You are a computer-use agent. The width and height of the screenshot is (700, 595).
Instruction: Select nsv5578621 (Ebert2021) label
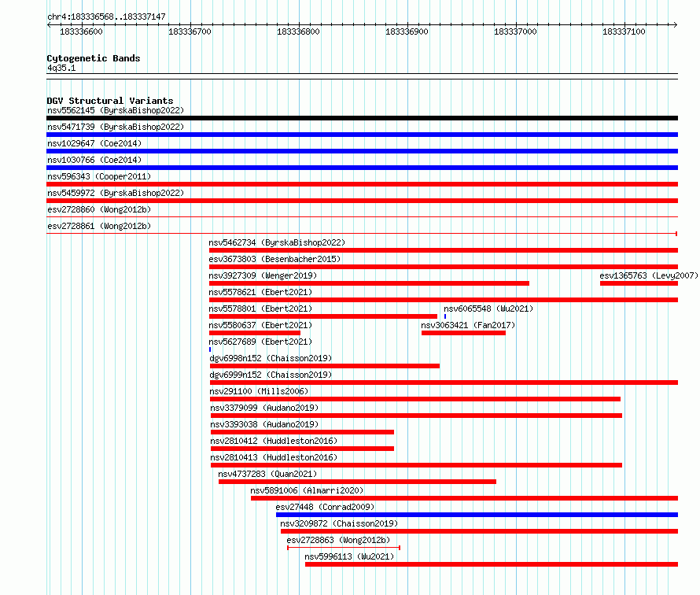tap(260, 292)
